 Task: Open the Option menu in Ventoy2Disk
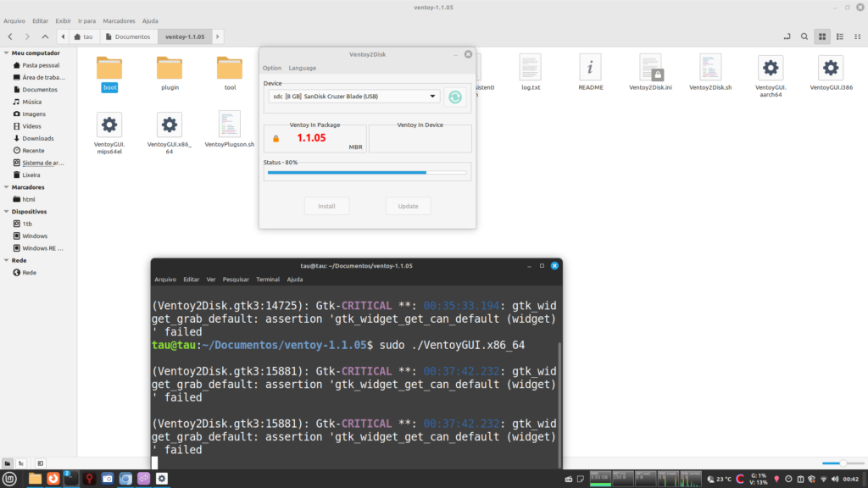tap(271, 68)
